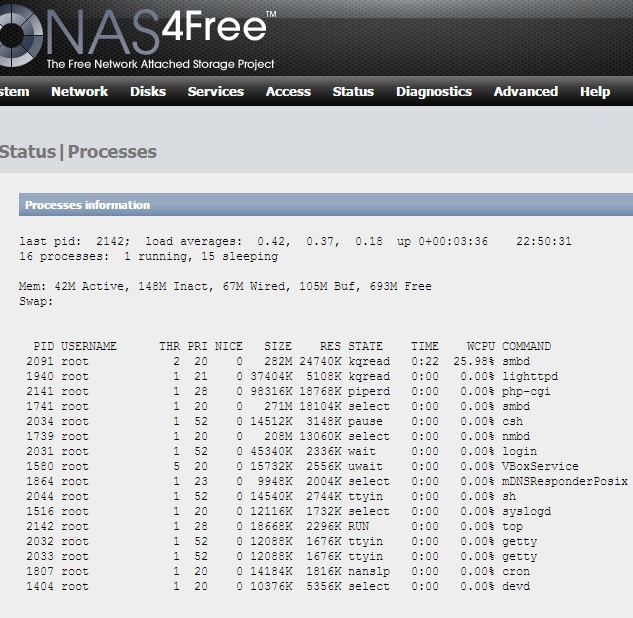Open the Services menu

tap(216, 92)
